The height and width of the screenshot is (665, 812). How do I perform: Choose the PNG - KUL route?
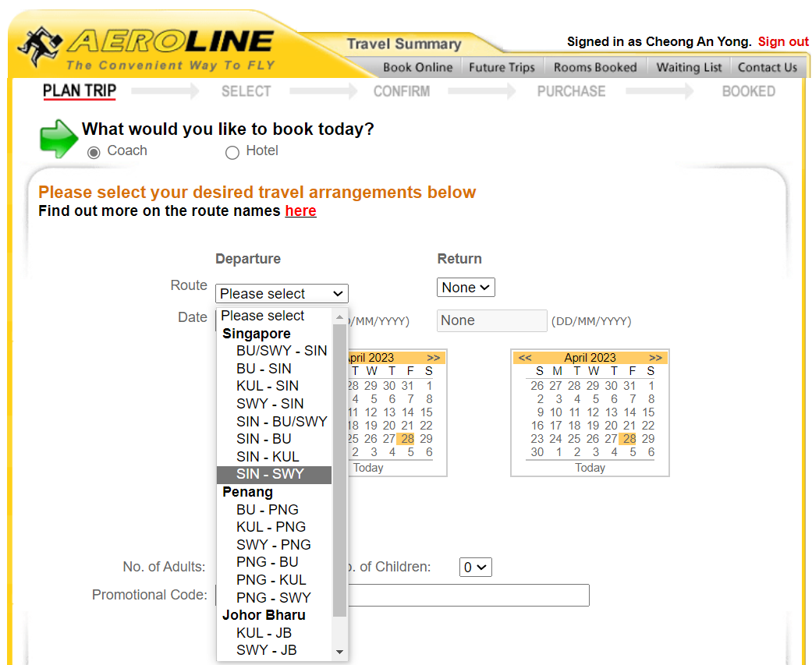(274, 580)
